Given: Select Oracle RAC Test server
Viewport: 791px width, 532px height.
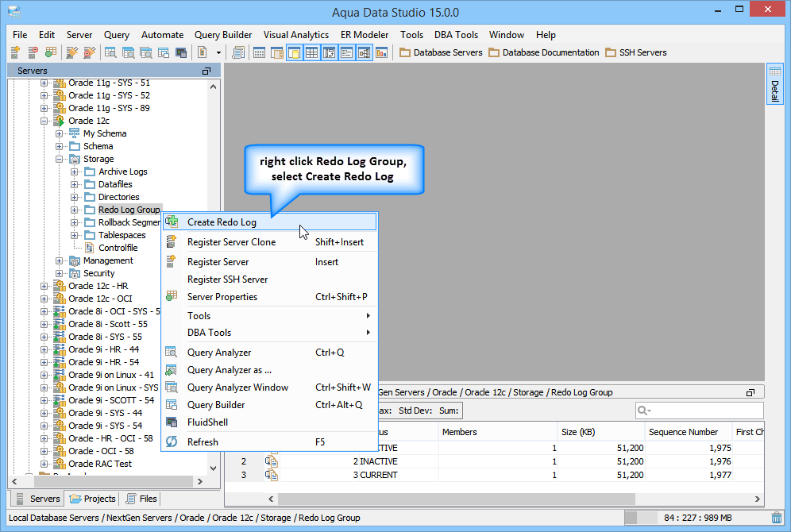Looking at the screenshot, I should [100, 464].
